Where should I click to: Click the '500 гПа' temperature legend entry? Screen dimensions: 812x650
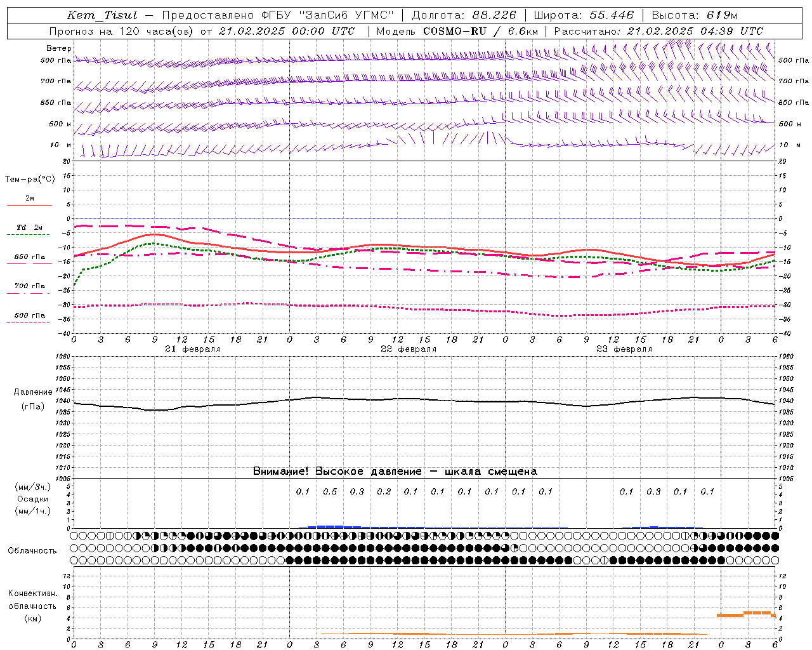coord(30,315)
